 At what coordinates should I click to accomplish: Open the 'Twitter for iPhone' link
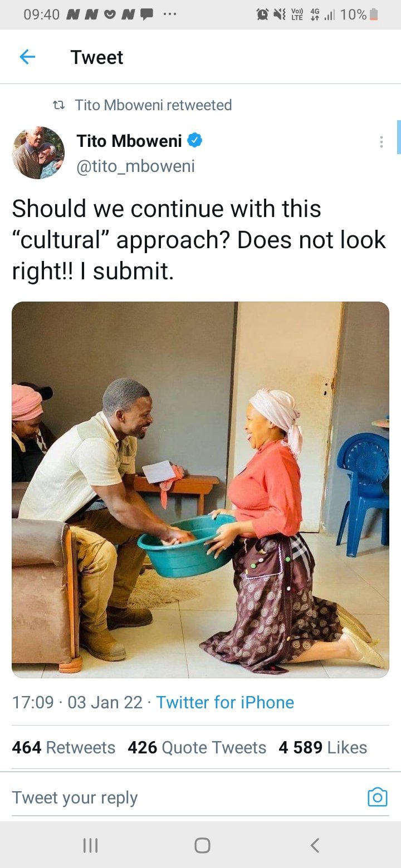[225, 702]
